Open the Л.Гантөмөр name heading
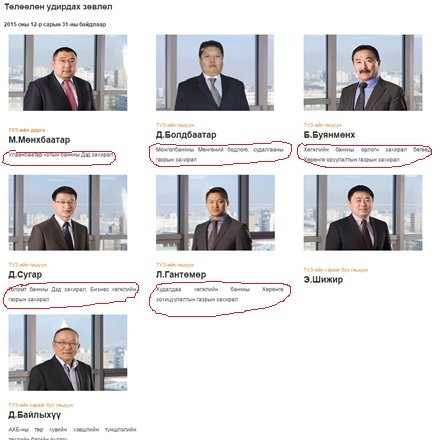Image resolution: width=439 pixels, height=443 pixels. (x=181, y=275)
